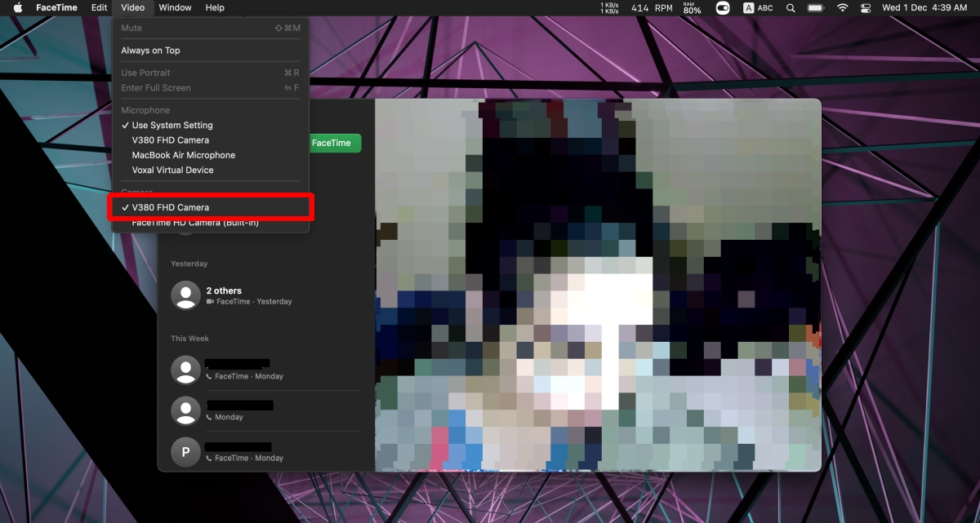This screenshot has width=980, height=523.
Task: Click the 'FaceTime · Yesterday' label
Action: pos(254,302)
